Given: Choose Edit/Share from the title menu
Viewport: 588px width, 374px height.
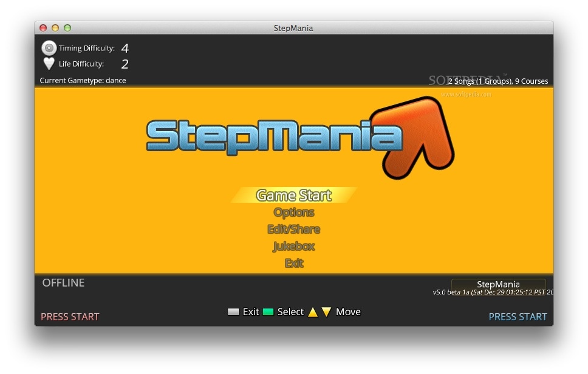Looking at the screenshot, I should pos(293,229).
